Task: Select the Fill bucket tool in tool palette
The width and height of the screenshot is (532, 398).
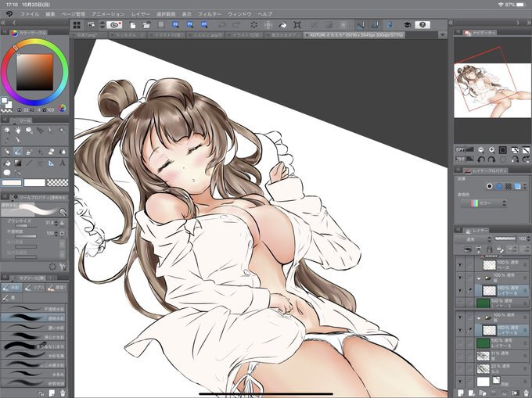Action: (7, 163)
